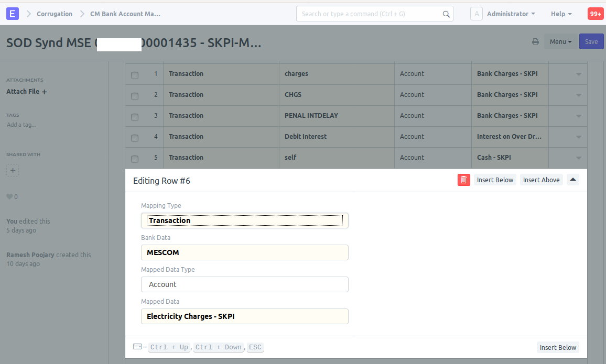The width and height of the screenshot is (606, 364).
Task: Delete row 6 using the red trash icon
Action: point(464,180)
